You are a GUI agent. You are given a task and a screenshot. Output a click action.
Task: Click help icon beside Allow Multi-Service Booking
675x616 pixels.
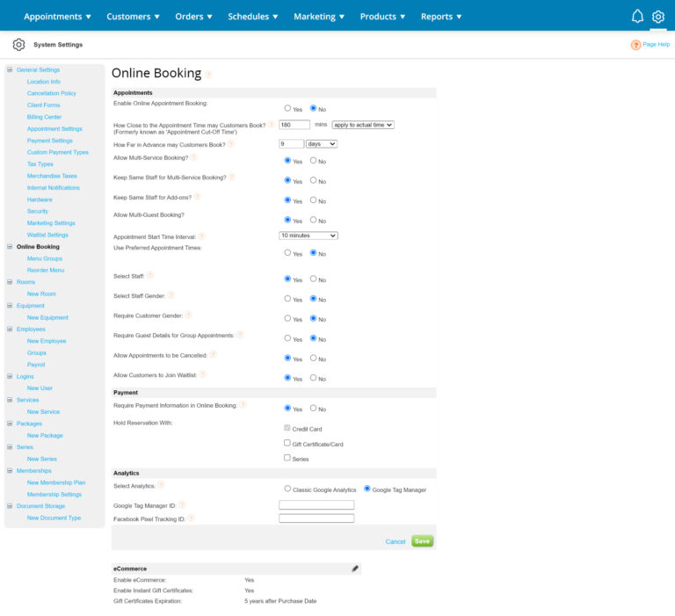pos(194,157)
